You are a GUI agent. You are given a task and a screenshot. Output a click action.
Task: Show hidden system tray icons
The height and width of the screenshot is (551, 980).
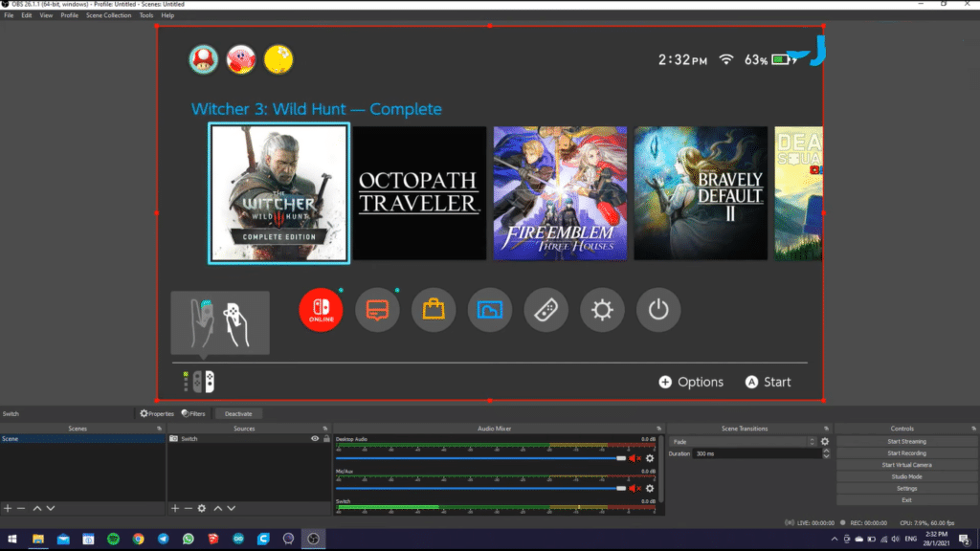pos(835,540)
